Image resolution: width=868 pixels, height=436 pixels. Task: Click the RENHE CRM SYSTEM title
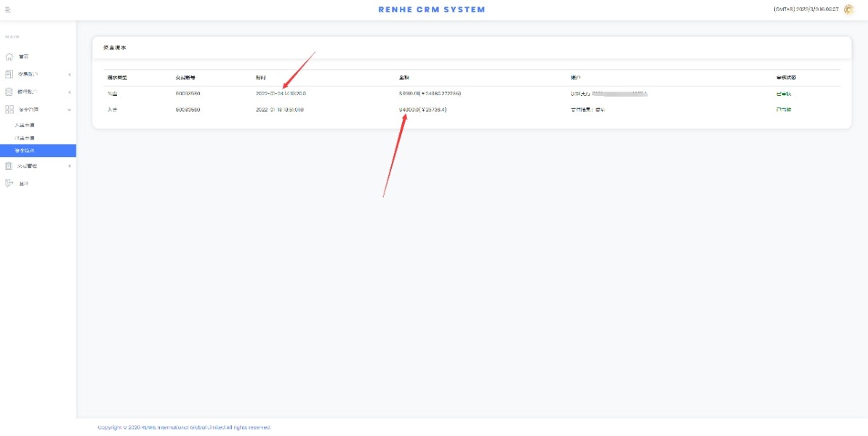tap(431, 9)
